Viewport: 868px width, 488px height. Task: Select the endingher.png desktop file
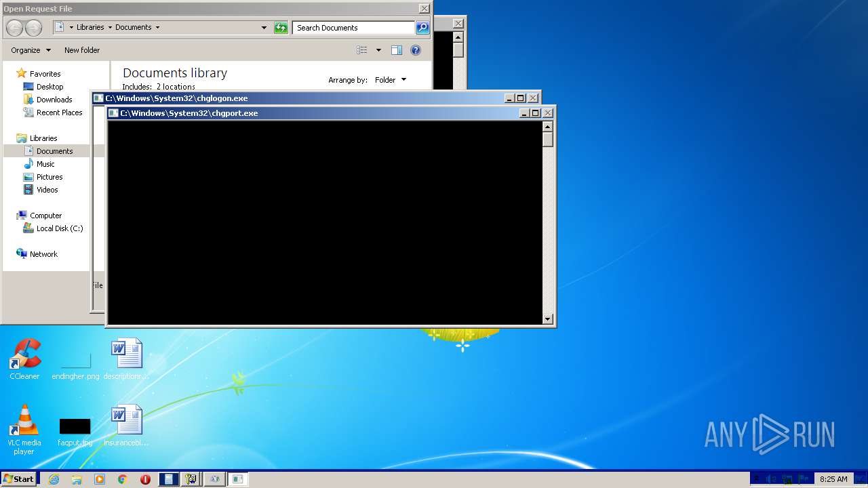click(75, 365)
